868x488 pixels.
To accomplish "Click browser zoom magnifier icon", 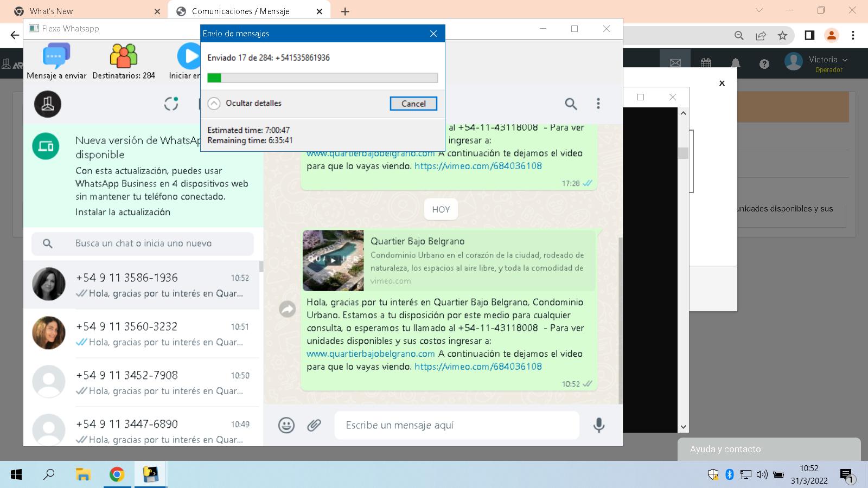I will coord(739,35).
